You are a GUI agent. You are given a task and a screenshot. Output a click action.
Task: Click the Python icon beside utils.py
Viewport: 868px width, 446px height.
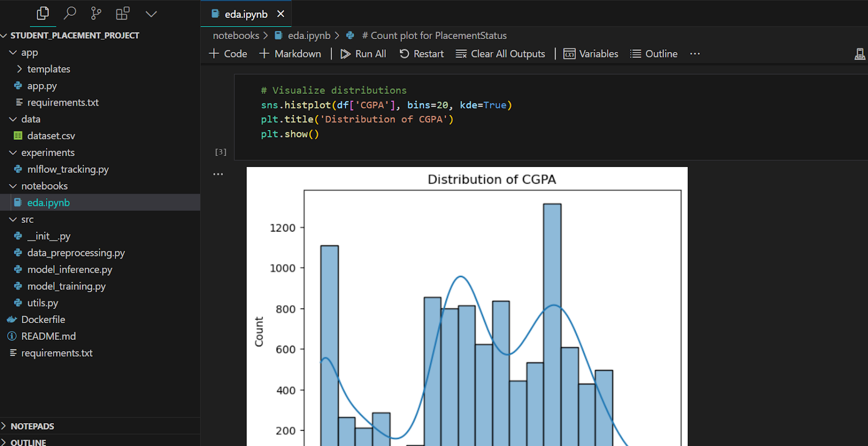tap(18, 303)
